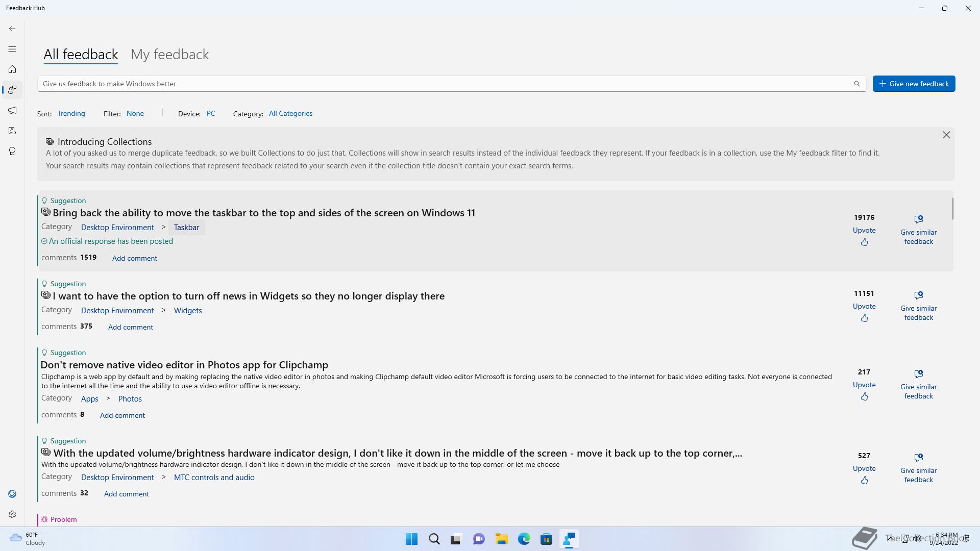Open Chat app on taskbar
The image size is (980, 551).
coord(479,539)
